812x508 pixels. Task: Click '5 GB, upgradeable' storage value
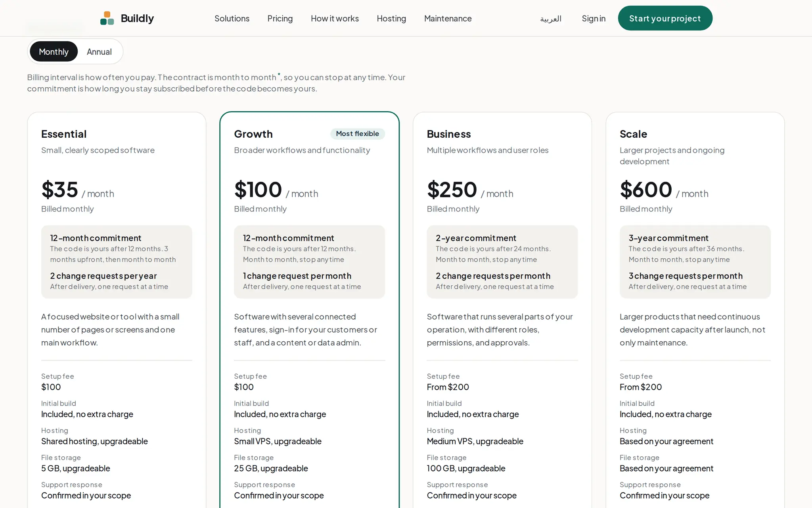[76, 468]
